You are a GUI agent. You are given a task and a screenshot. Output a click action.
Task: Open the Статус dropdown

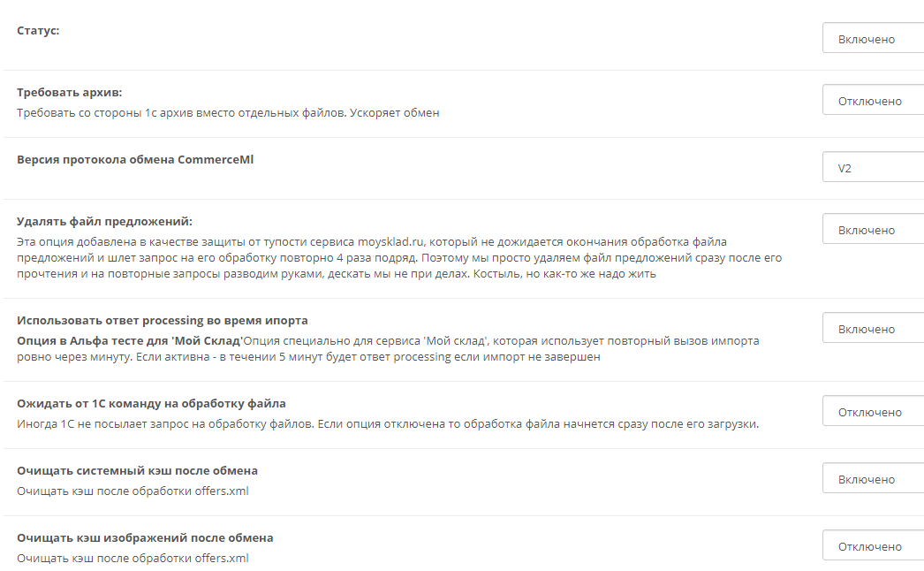874,39
